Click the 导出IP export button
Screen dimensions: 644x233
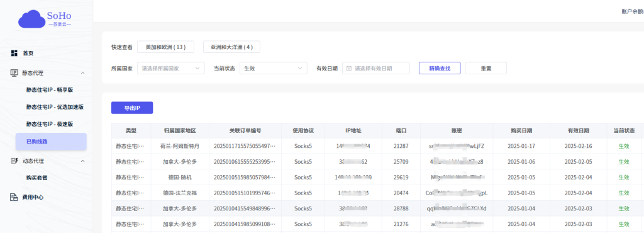point(132,108)
